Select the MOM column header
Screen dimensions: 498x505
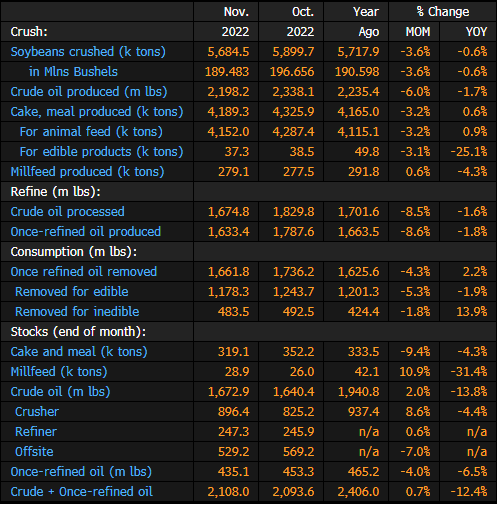(418, 32)
